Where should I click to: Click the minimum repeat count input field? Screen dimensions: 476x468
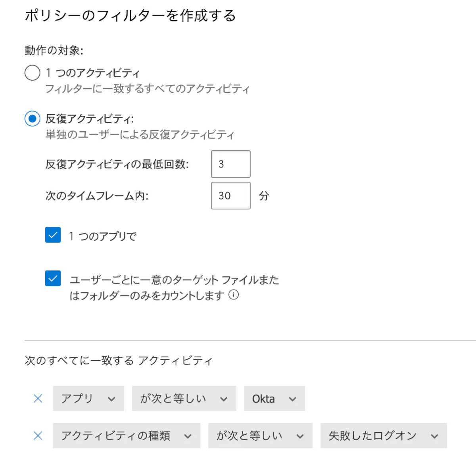230,164
